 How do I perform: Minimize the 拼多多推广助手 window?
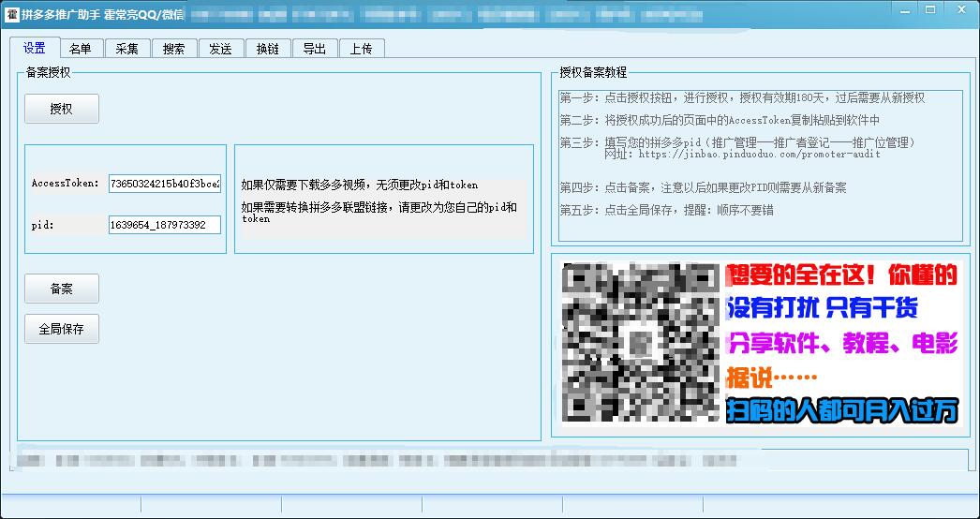click(x=904, y=10)
